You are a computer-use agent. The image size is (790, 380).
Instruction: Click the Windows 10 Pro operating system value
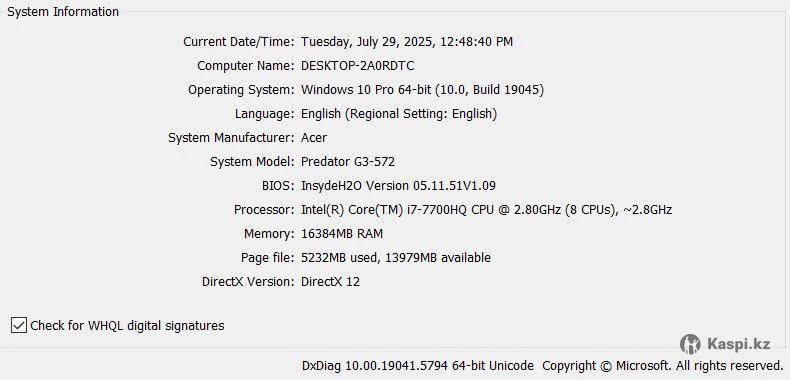[422, 90]
